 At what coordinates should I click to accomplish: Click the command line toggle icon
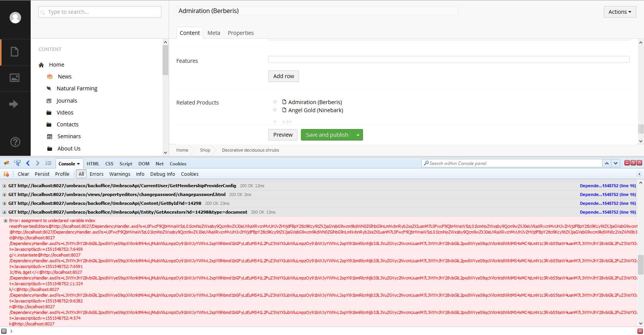click(x=48, y=163)
